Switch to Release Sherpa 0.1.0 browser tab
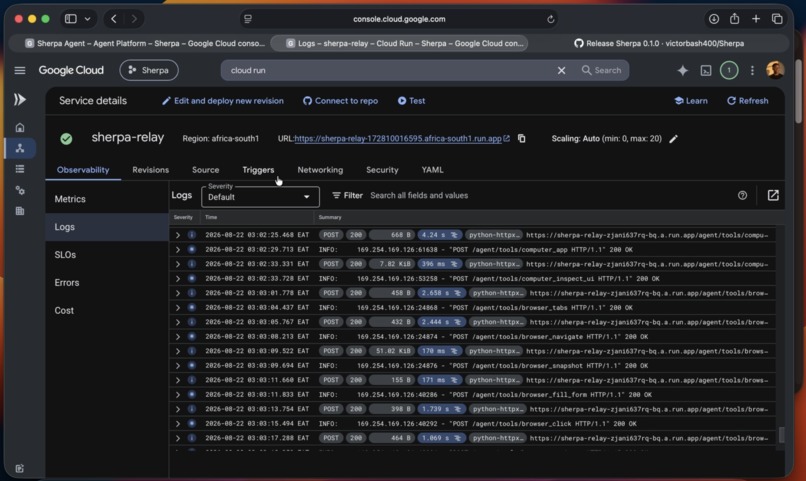 tap(660, 44)
